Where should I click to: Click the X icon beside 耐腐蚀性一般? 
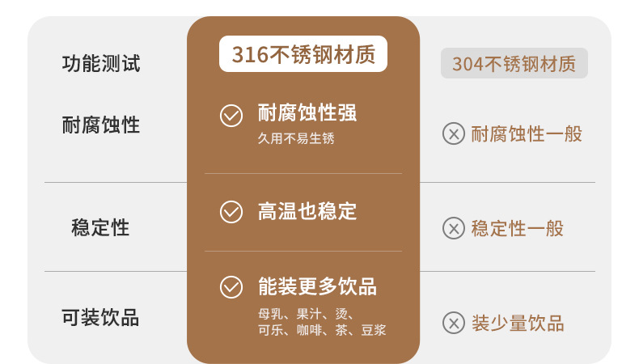[x=454, y=133]
